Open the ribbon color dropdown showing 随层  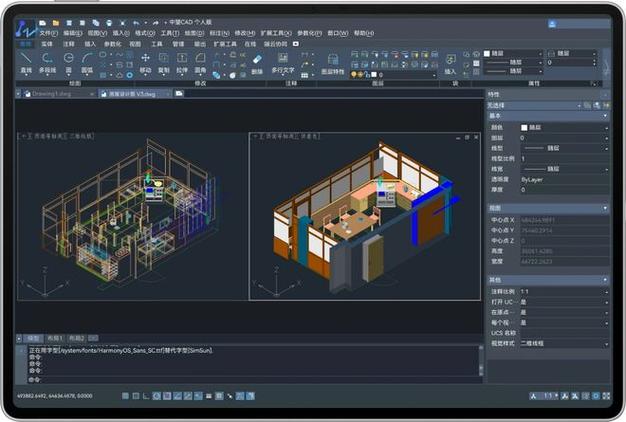(x=513, y=53)
